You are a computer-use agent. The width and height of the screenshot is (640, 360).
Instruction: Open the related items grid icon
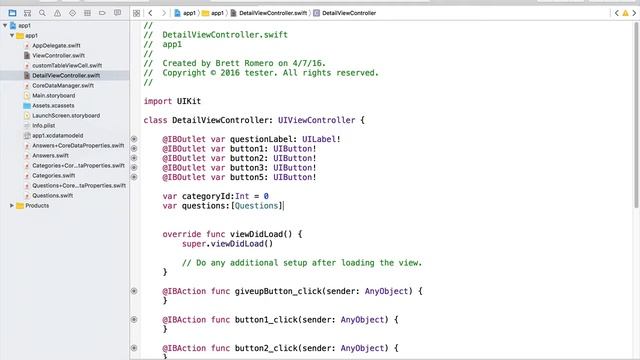coord(137,13)
